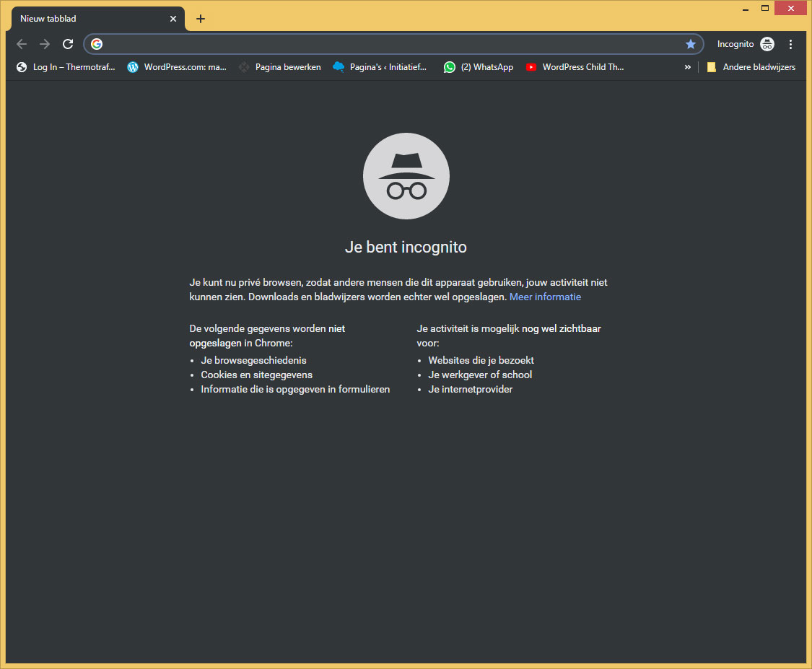
Task: Open the WordPress.com bookmark
Action: [x=177, y=67]
